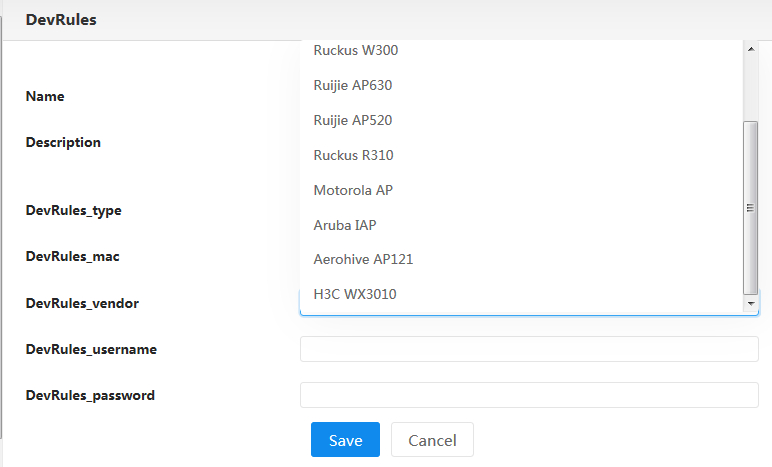Select H3C WX3010 list item

coord(521,294)
